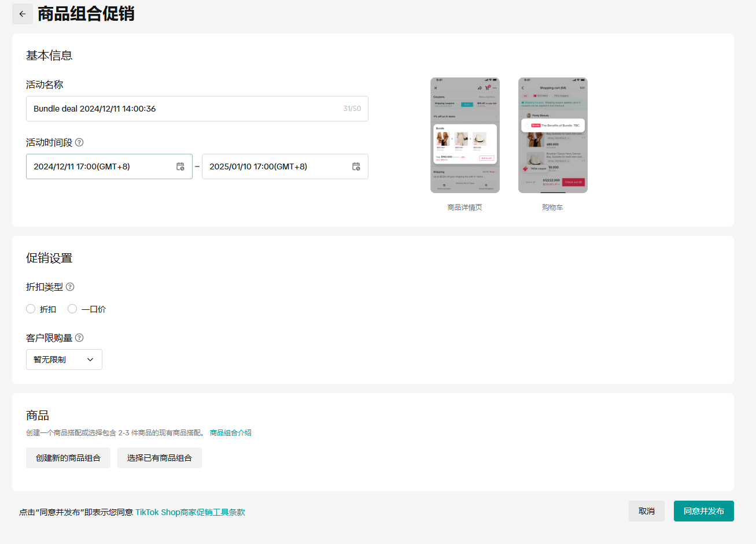This screenshot has height=544, width=756.
Task: Select the 折扣 radio option
Action: 31,309
